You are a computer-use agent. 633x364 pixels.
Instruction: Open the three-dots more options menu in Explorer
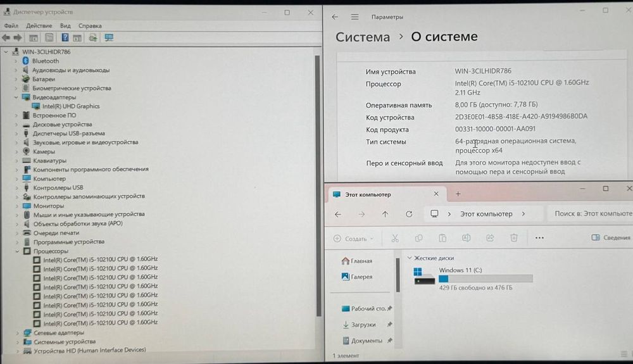539,237
